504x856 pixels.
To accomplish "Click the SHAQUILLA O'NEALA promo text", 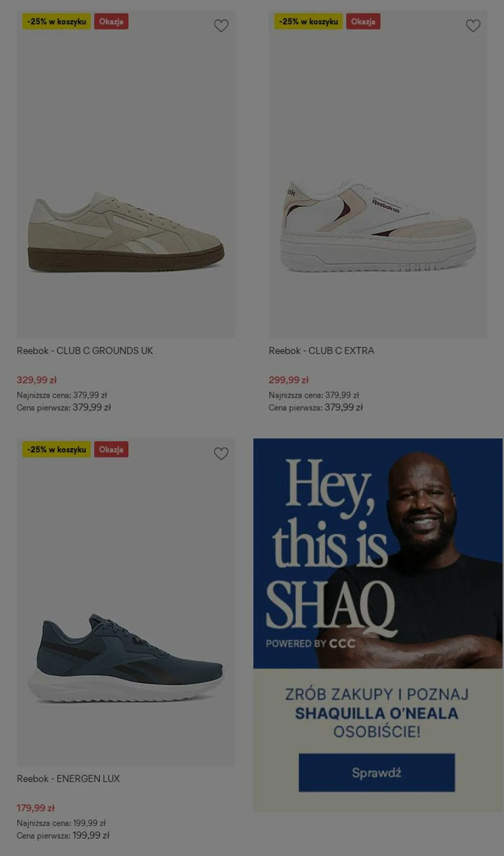I will click(x=377, y=713).
